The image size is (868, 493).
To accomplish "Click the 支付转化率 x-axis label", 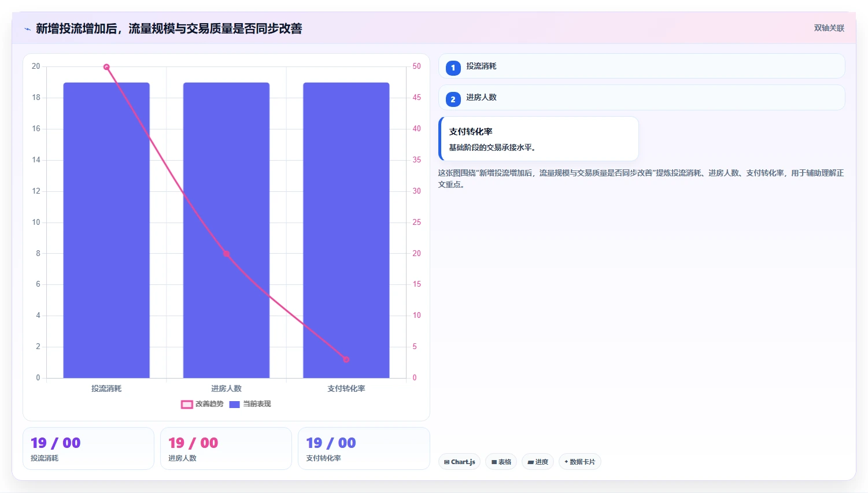I will (346, 389).
